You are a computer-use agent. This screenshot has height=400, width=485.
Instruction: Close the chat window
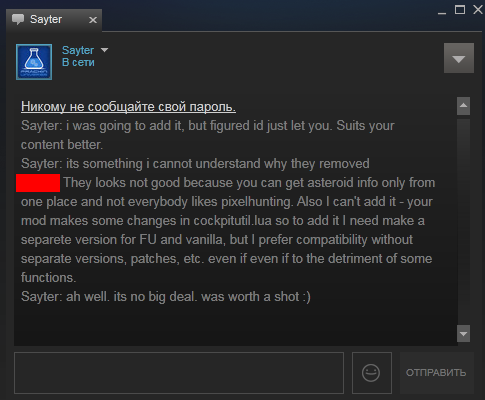478,10
